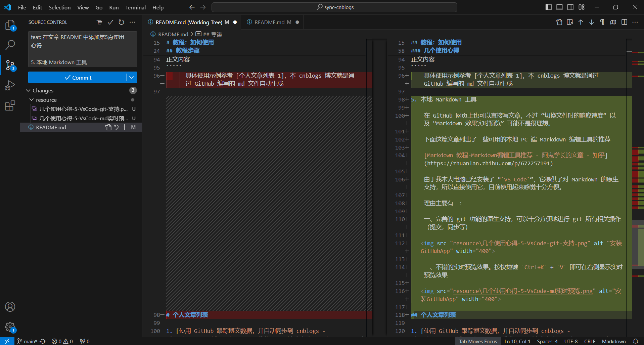This screenshot has height=345, width=644.
Task: Discard changes on README.md
Action: pos(116,127)
